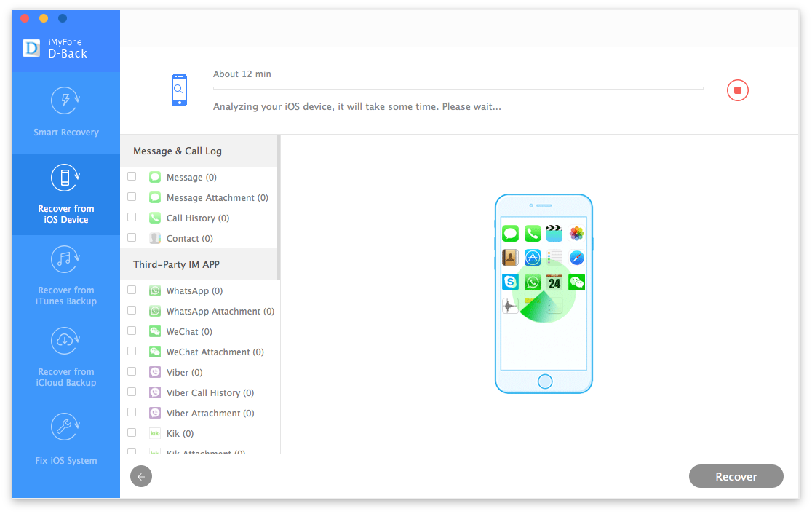Tick the Contact checkbox

pos(132,237)
